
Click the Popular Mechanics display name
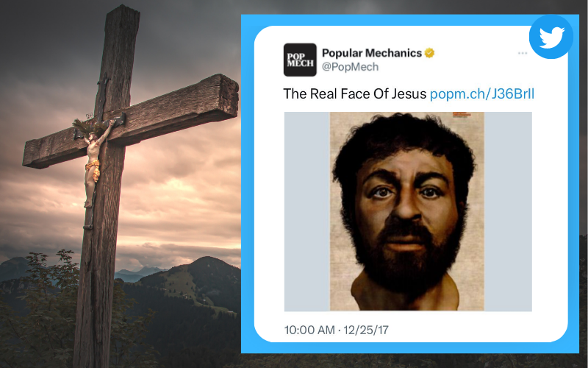[372, 53]
